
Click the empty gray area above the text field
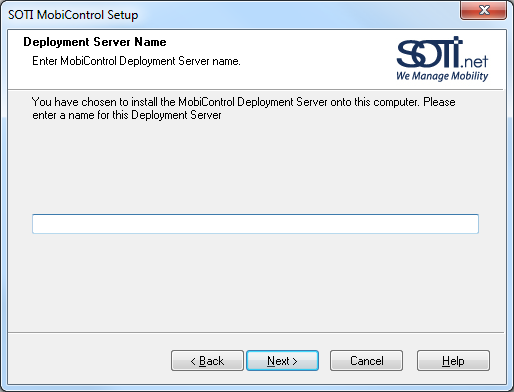255,167
